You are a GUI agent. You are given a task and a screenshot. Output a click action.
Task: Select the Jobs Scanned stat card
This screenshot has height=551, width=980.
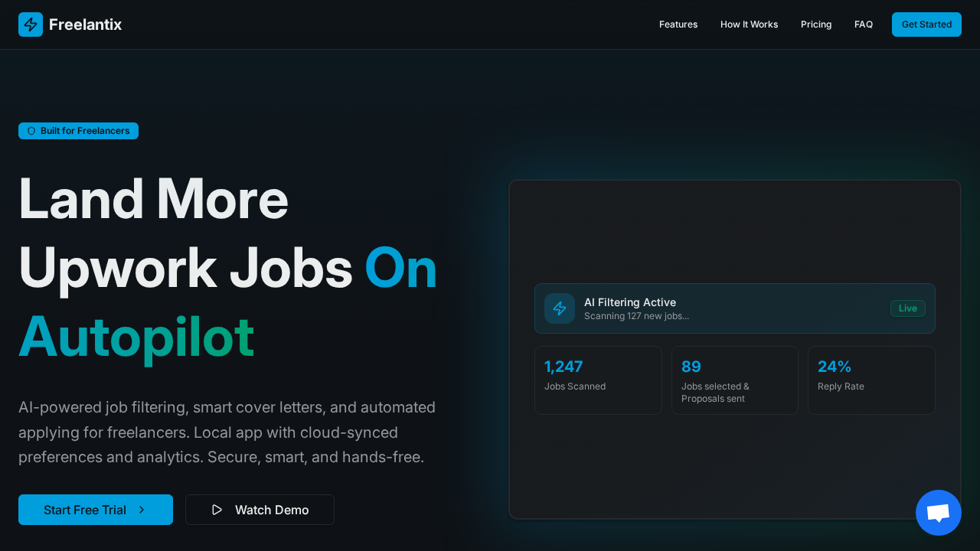[598, 380]
